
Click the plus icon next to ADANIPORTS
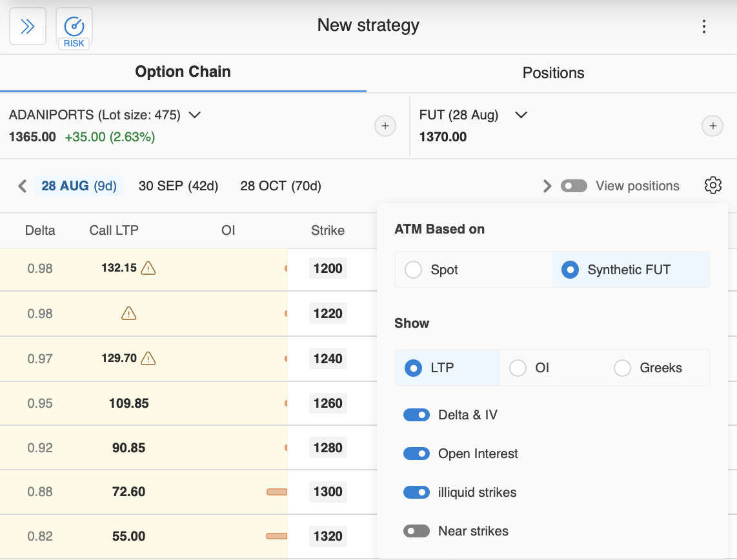(385, 126)
